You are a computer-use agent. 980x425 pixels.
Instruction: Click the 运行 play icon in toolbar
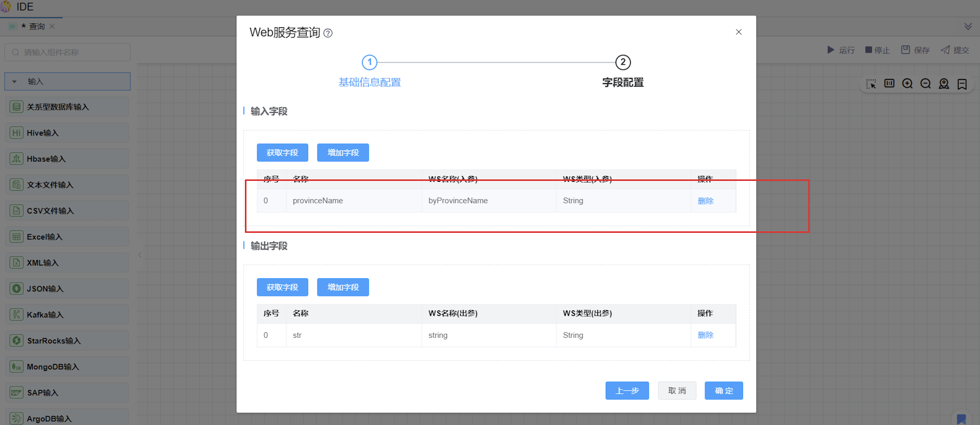point(831,50)
